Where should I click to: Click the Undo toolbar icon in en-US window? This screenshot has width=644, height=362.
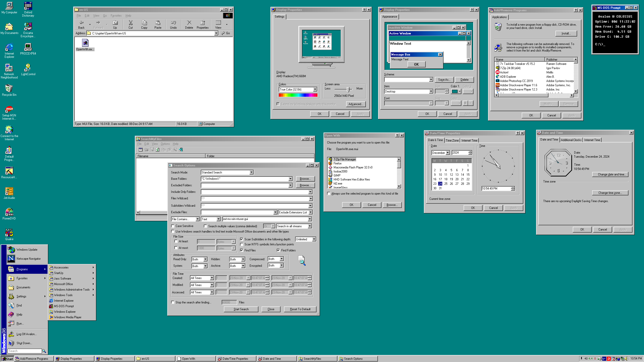(173, 25)
